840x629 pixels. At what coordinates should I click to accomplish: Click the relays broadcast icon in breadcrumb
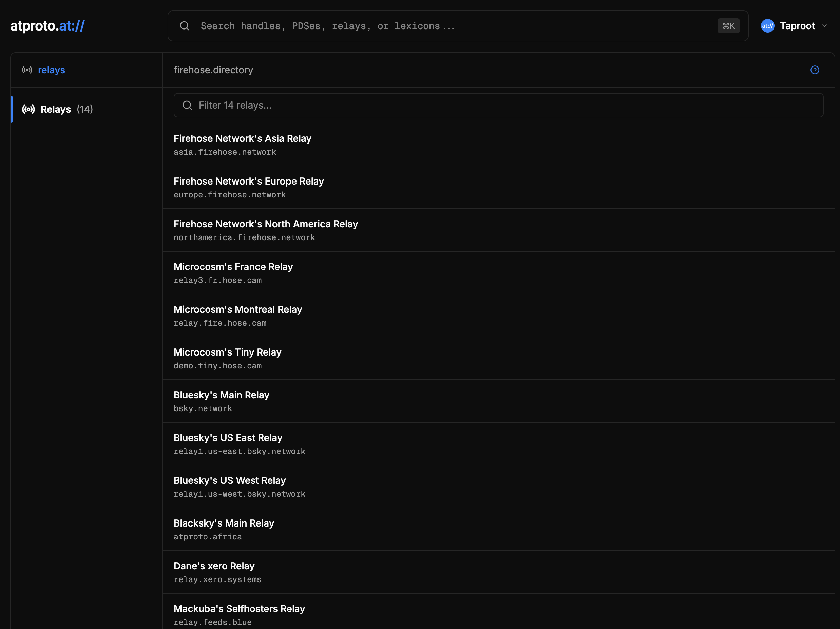(x=27, y=70)
